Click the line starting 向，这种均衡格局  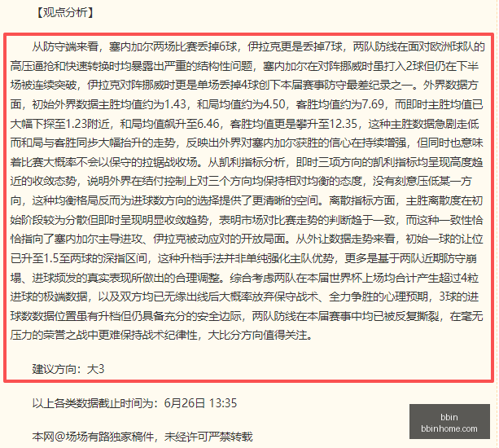pos(247,200)
